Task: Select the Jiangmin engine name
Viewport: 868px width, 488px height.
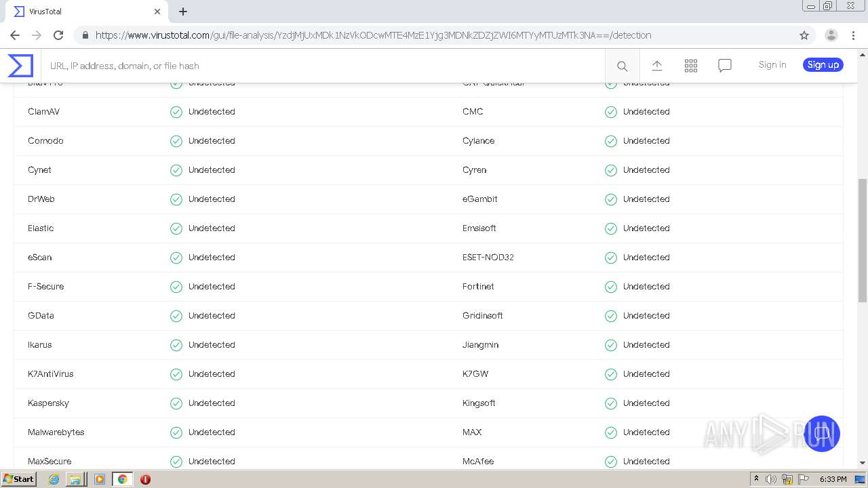Action: (480, 345)
